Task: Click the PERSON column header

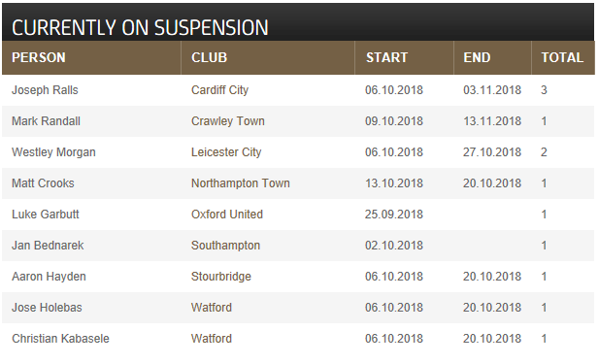Action: coord(39,57)
